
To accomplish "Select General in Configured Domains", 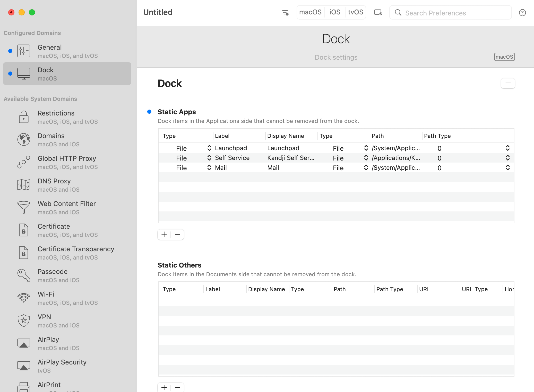I will coord(67,51).
